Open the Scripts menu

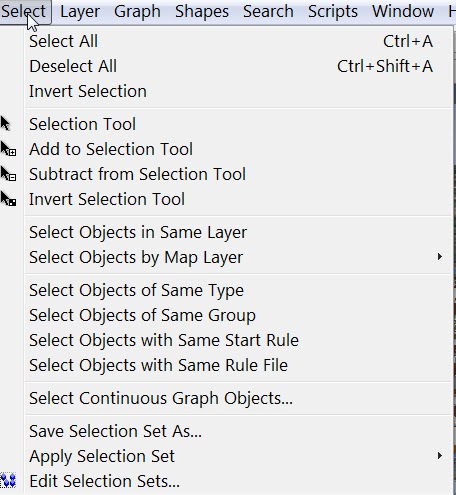click(x=333, y=12)
